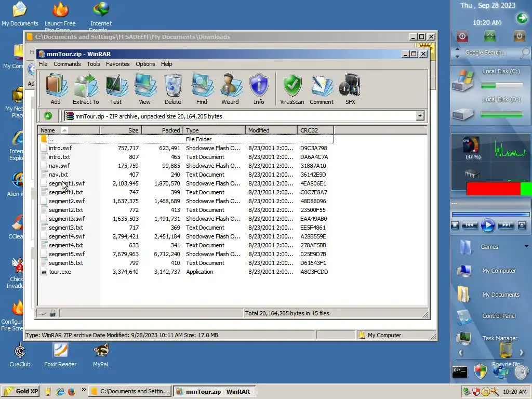Screen dimensions: 532x399
Task: Click the green arrow next to the date
Action: pyautogui.click(x=522, y=18)
